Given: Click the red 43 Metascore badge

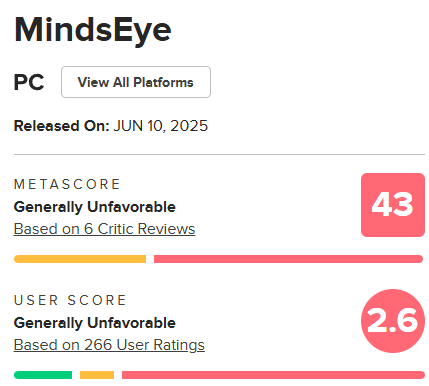Looking at the screenshot, I should coord(393,205).
